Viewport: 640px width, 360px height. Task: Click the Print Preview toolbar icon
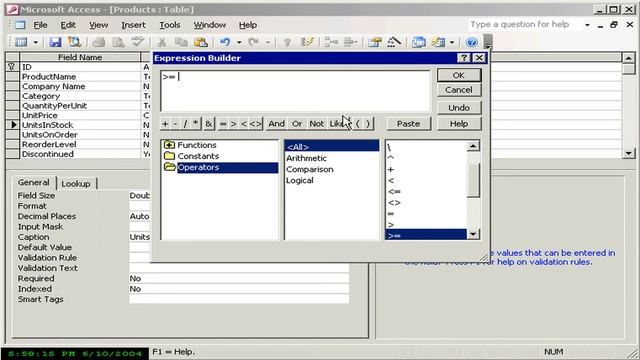(118, 42)
